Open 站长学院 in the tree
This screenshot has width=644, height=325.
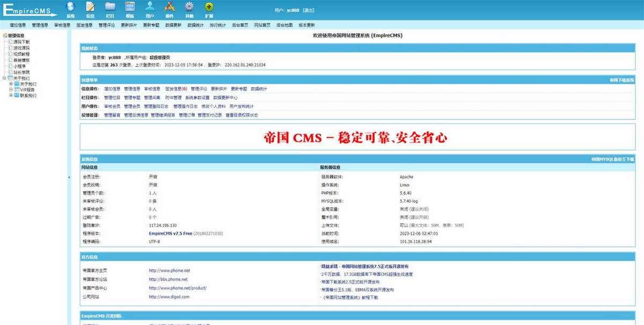[21, 72]
